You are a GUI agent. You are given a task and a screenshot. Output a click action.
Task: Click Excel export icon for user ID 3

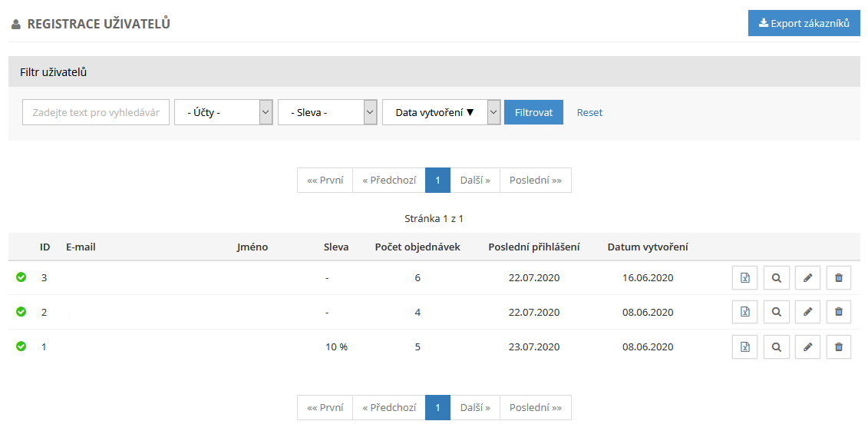(x=744, y=277)
